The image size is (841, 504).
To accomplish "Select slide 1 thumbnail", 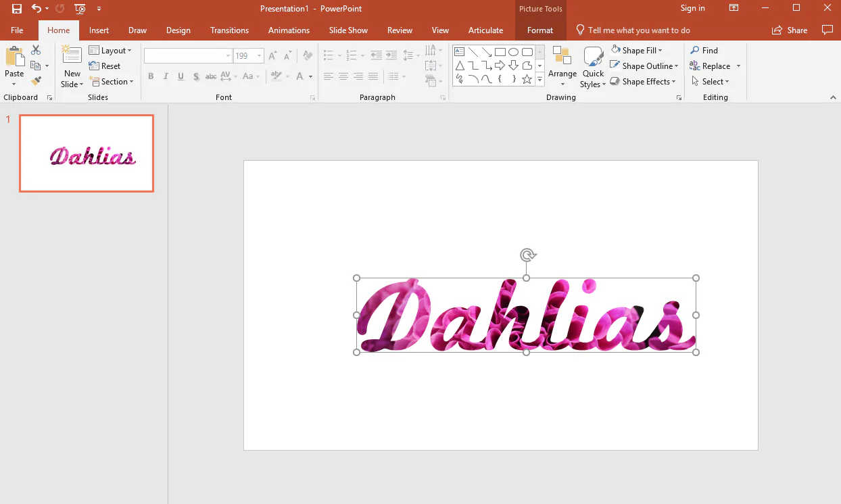I will pyautogui.click(x=87, y=153).
